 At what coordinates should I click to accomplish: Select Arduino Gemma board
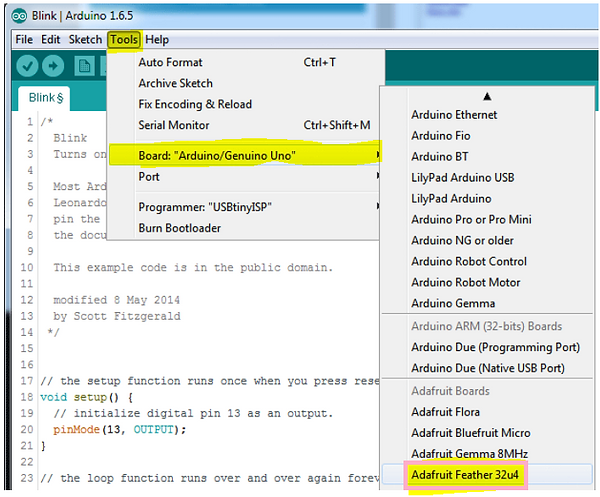tap(487, 303)
